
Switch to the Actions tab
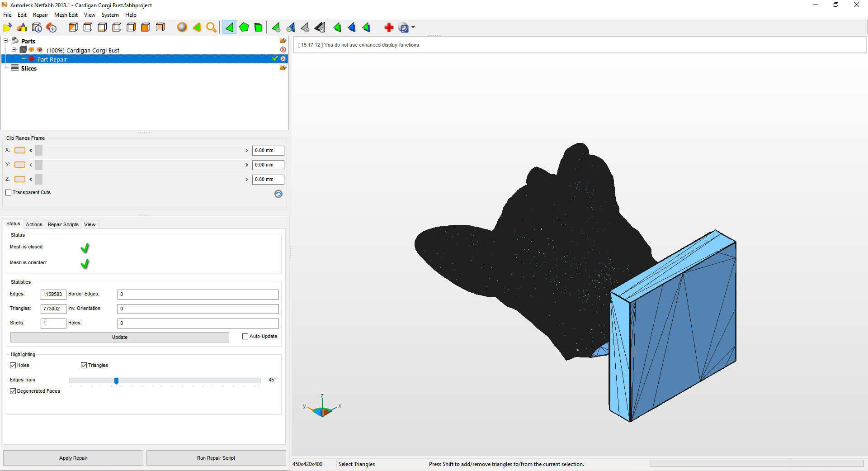click(x=34, y=224)
